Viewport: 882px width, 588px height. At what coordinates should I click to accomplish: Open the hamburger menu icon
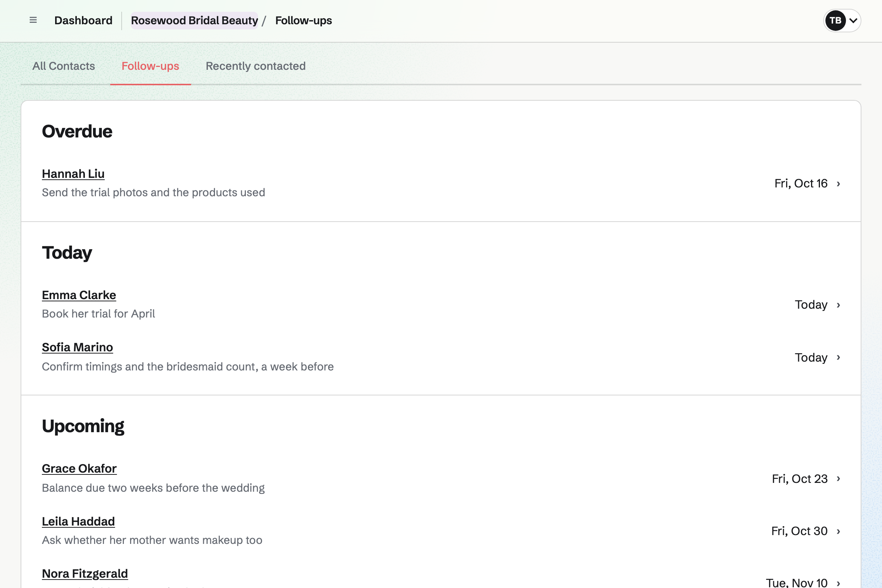(33, 20)
